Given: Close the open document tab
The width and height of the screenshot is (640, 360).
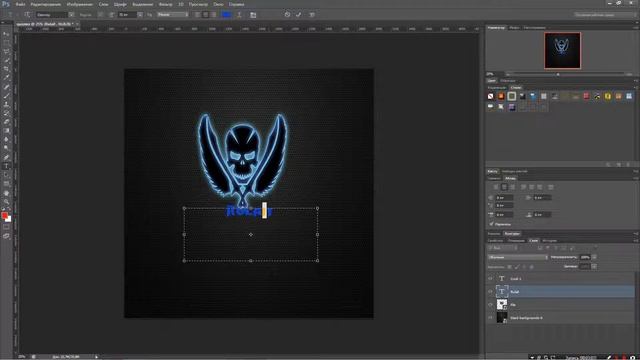Looking at the screenshot, I should [x=77, y=24].
